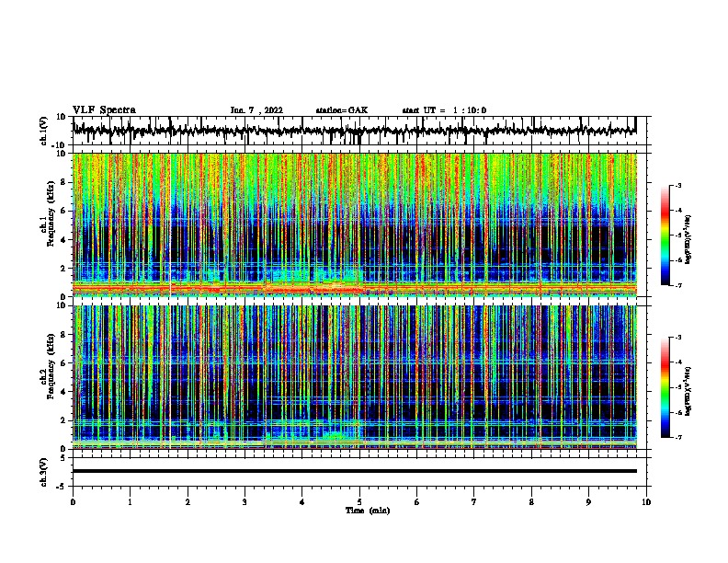Click time axis tick label "9"
Screen dimensions: 728x563
click(x=588, y=502)
